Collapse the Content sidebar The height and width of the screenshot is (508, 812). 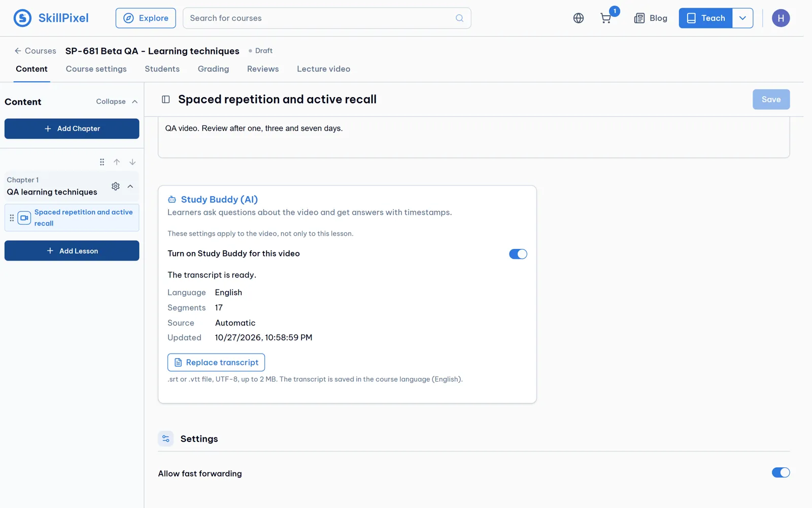(117, 102)
